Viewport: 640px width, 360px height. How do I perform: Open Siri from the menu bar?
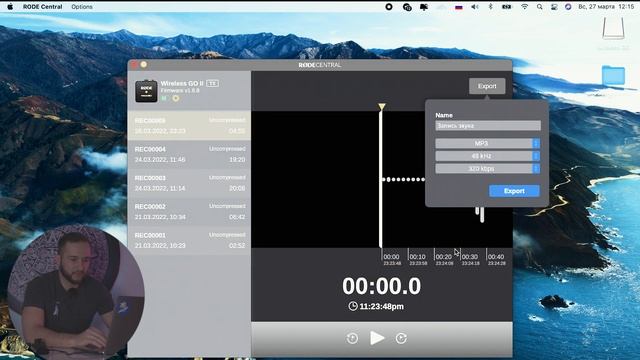pyautogui.click(x=568, y=7)
